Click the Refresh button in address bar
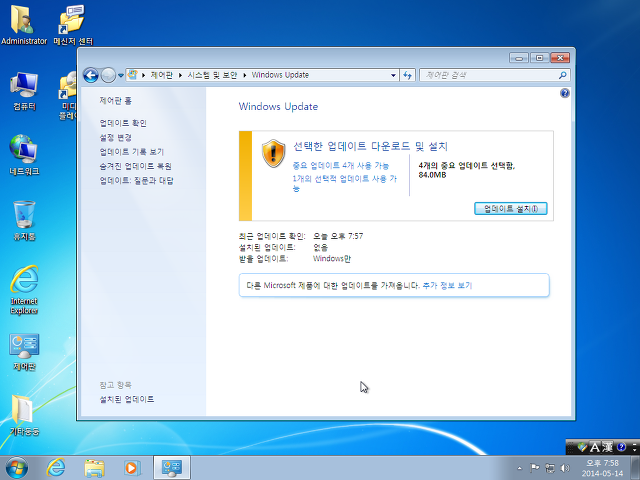The width and height of the screenshot is (640, 480). point(407,75)
